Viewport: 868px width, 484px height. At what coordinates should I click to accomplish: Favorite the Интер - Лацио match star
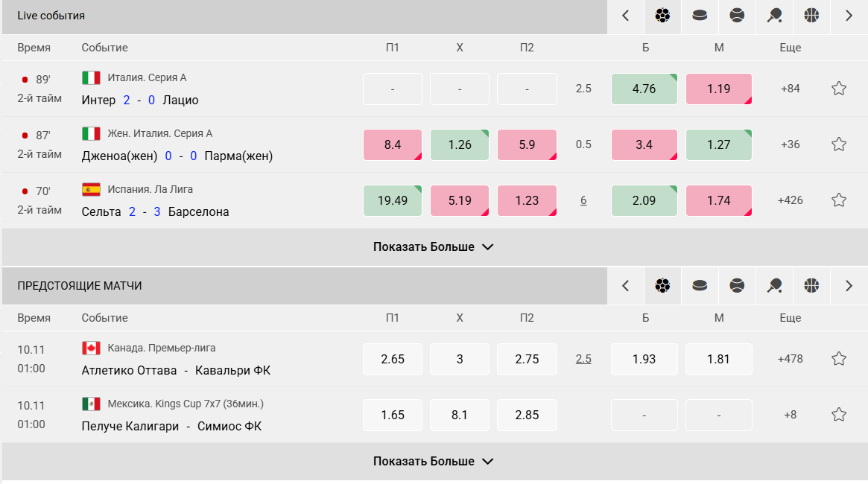click(839, 89)
